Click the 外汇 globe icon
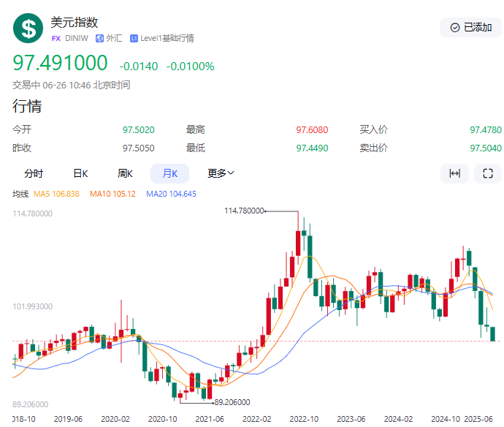This screenshot has height=427, width=504. (99, 39)
